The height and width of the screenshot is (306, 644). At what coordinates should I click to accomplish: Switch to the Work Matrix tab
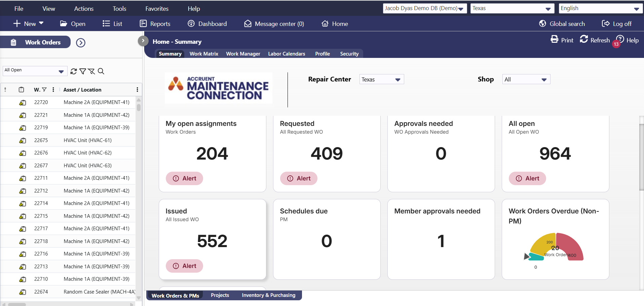(x=204, y=54)
